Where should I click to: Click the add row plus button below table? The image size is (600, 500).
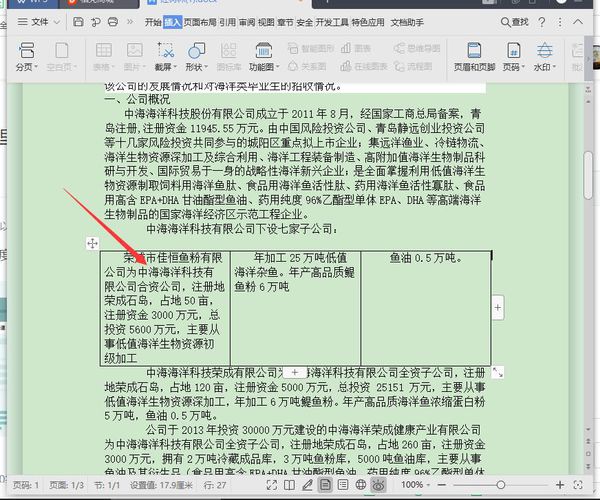pos(294,372)
